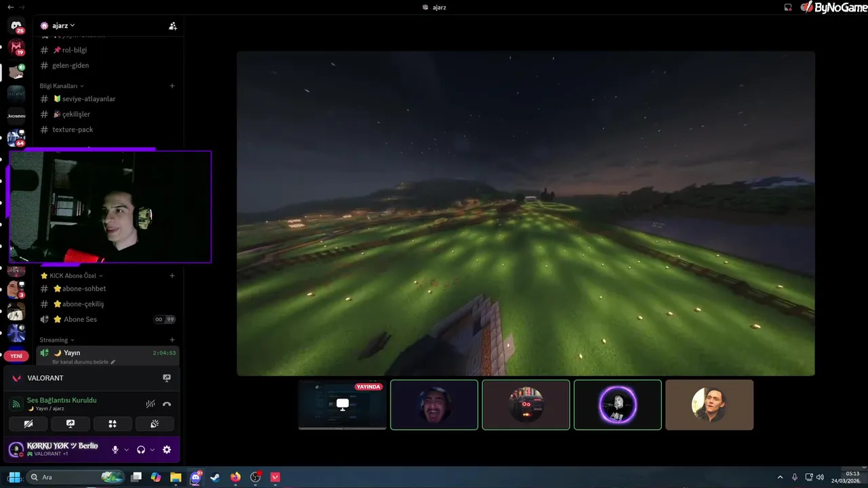Screen dimensions: 868x488
Task: Open the soundboard button
Action: tap(155, 424)
